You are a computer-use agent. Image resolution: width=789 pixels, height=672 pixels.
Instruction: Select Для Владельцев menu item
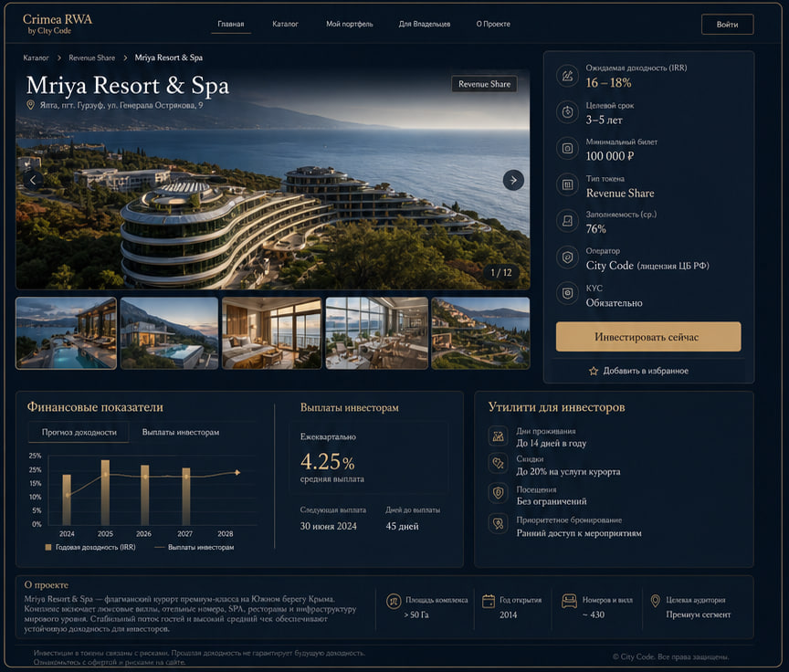425,24
